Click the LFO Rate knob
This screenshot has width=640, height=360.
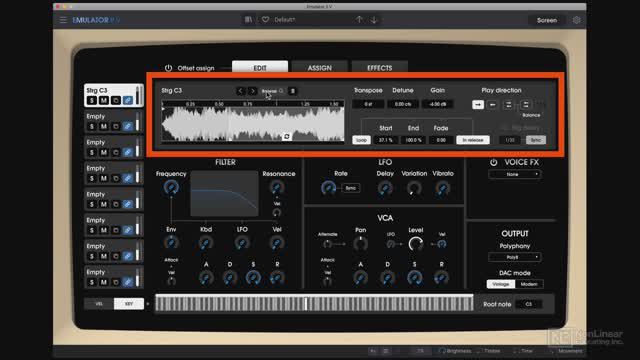(x=328, y=188)
